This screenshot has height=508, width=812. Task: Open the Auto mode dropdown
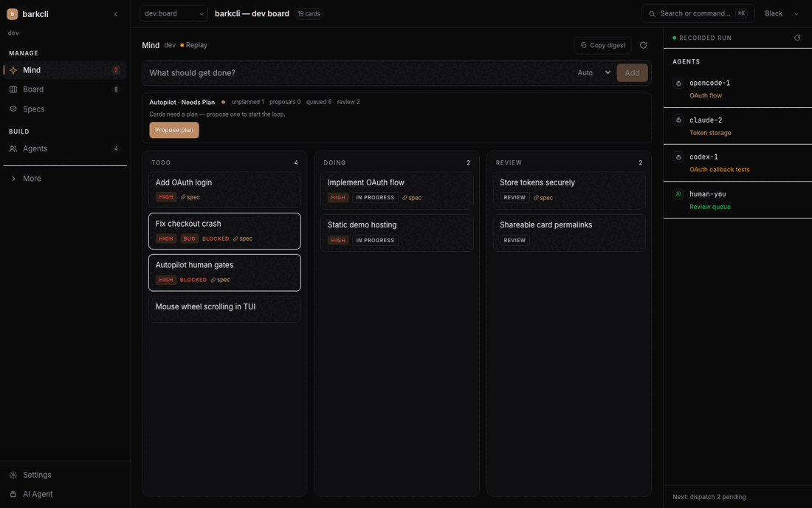(593, 72)
